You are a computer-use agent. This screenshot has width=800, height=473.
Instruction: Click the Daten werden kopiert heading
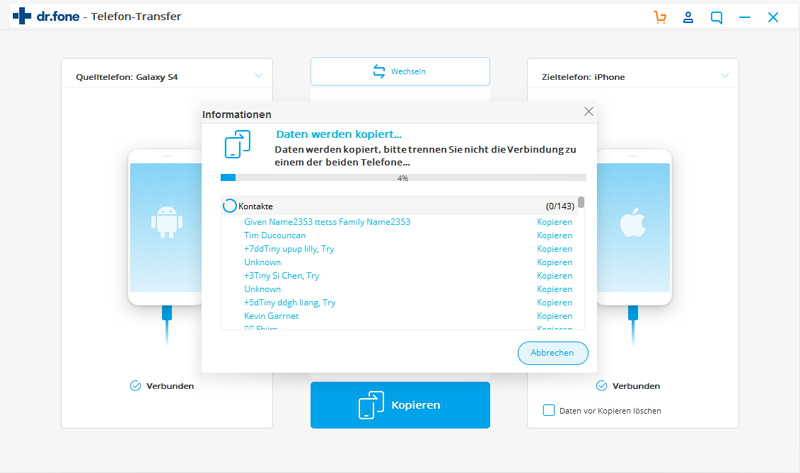(339, 134)
